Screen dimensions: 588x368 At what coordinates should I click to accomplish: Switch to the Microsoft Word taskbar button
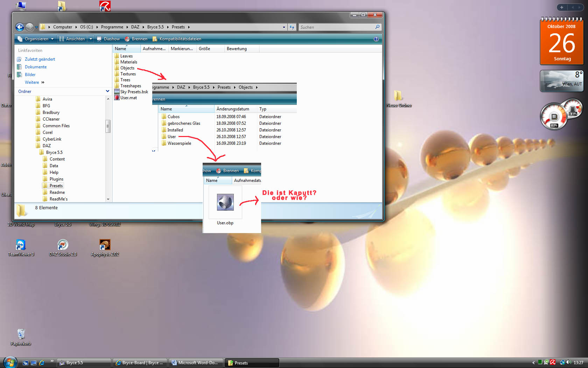(197, 363)
